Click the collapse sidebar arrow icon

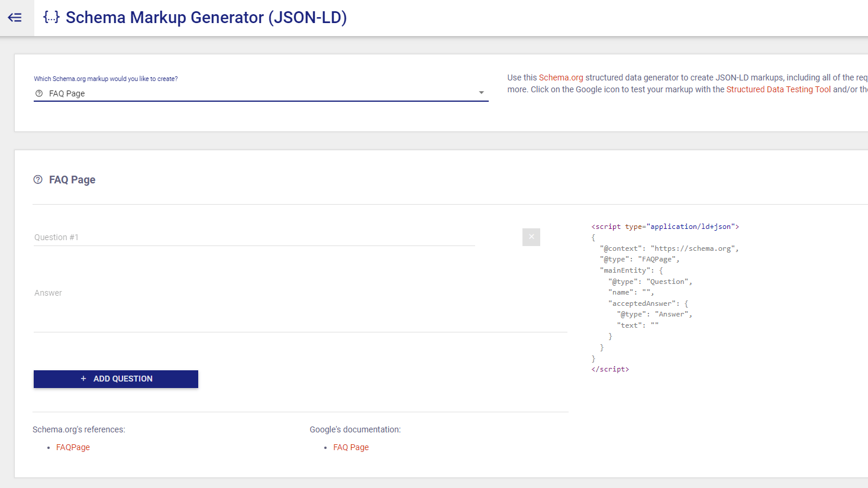coord(15,18)
